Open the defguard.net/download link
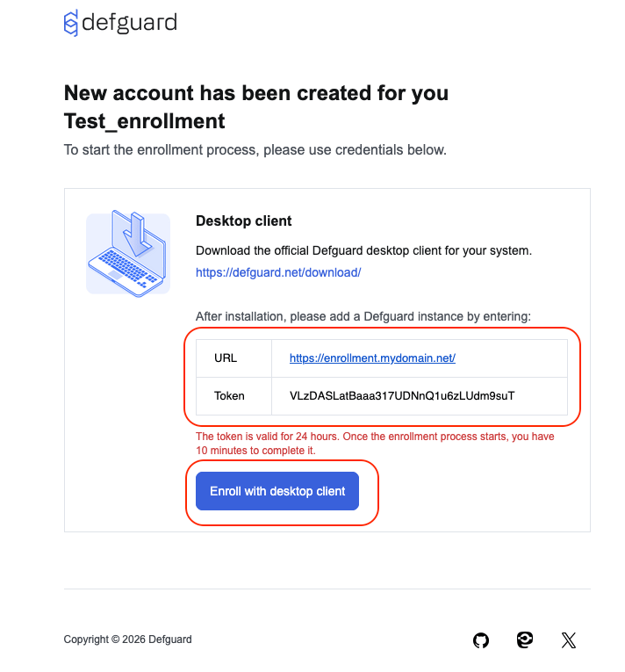This screenshot has width=625, height=672. pyautogui.click(x=278, y=272)
